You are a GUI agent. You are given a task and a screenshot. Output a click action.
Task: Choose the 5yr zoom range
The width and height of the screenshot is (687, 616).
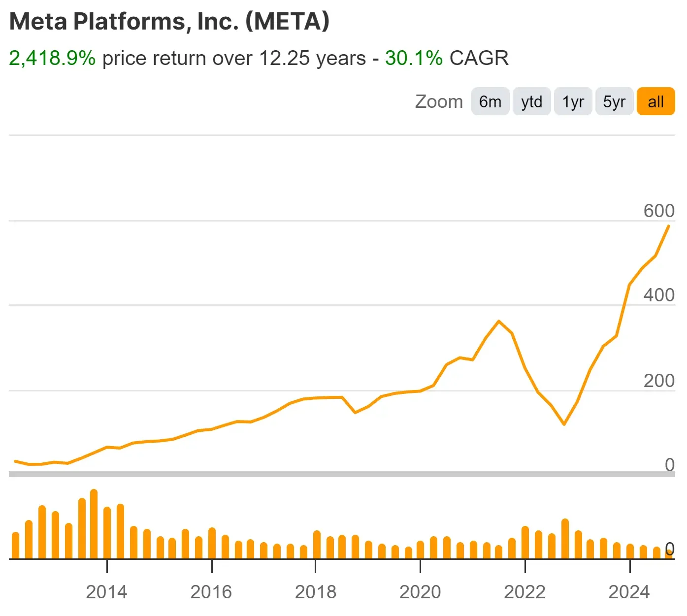pos(614,101)
